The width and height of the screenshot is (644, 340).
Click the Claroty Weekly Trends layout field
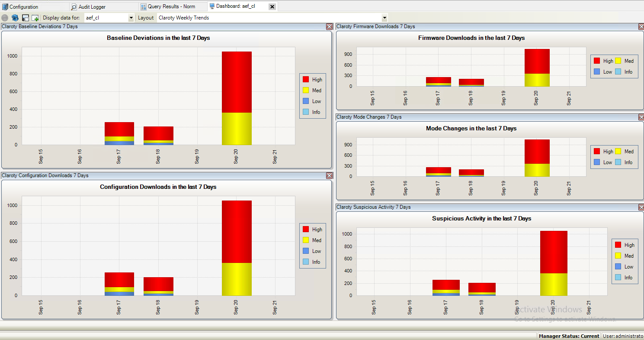(x=268, y=18)
